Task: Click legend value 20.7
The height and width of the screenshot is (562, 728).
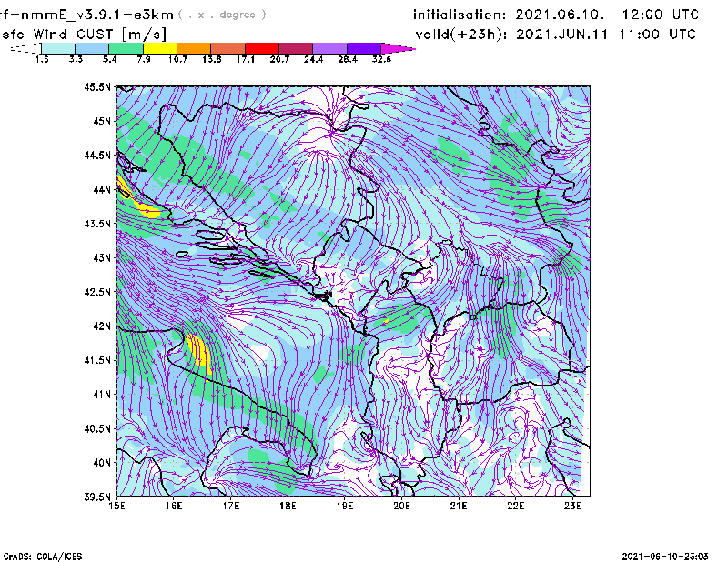Action: (x=279, y=59)
